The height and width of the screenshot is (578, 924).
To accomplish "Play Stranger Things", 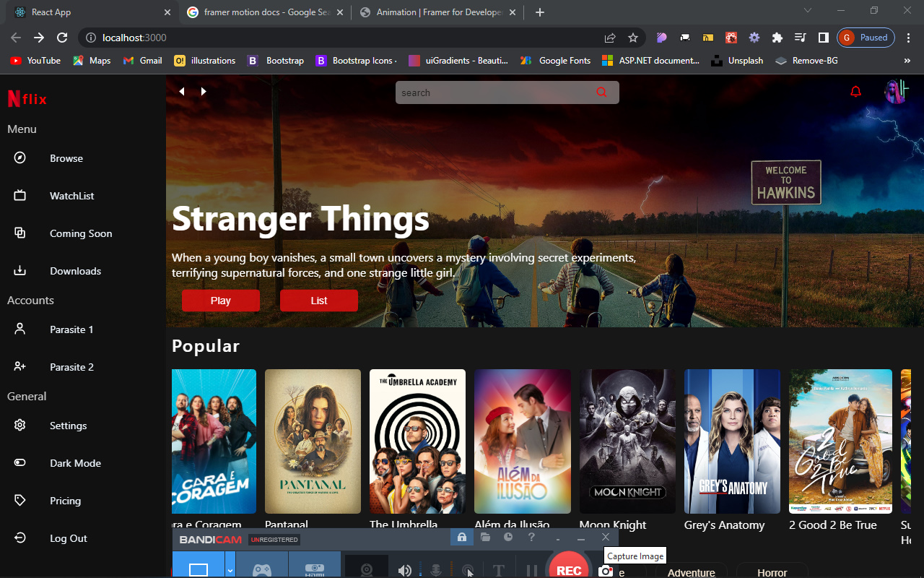I will tap(221, 301).
